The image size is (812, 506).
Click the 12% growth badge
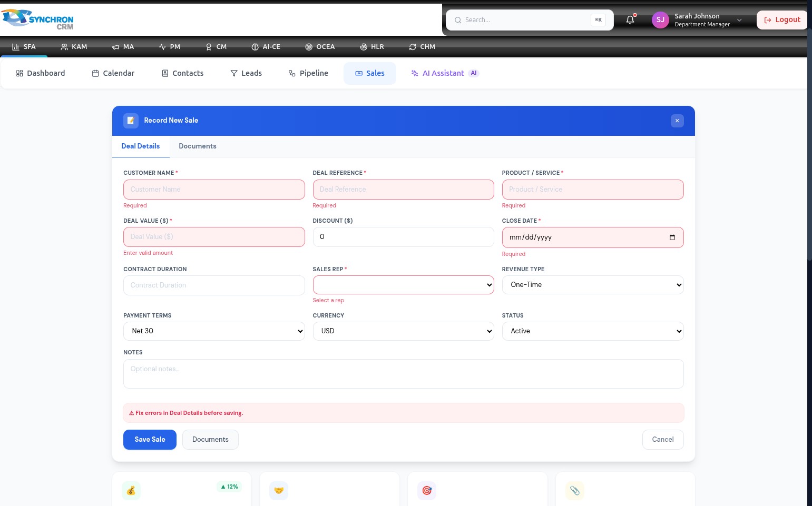[229, 487]
